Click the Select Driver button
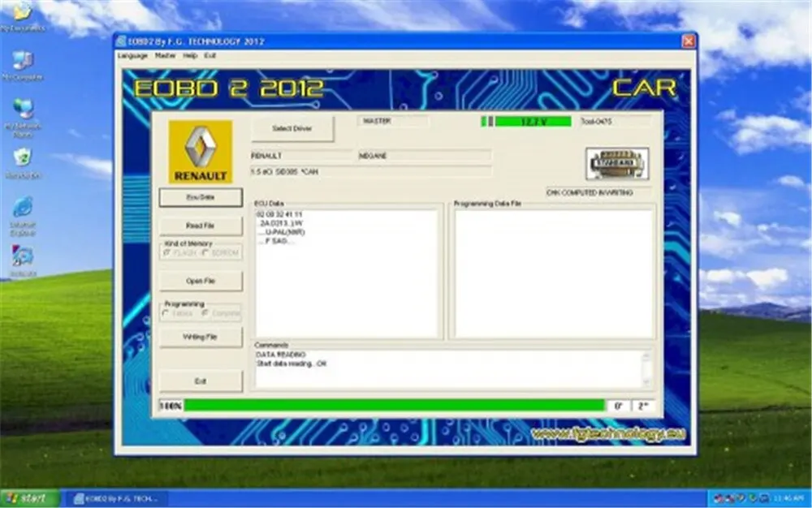Viewport: 812px width, 508px height. pos(292,128)
